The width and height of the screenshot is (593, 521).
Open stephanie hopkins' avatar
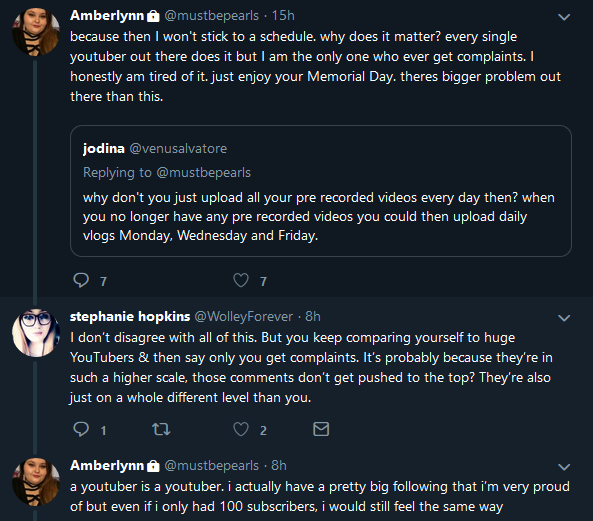pyautogui.click(x=36, y=333)
